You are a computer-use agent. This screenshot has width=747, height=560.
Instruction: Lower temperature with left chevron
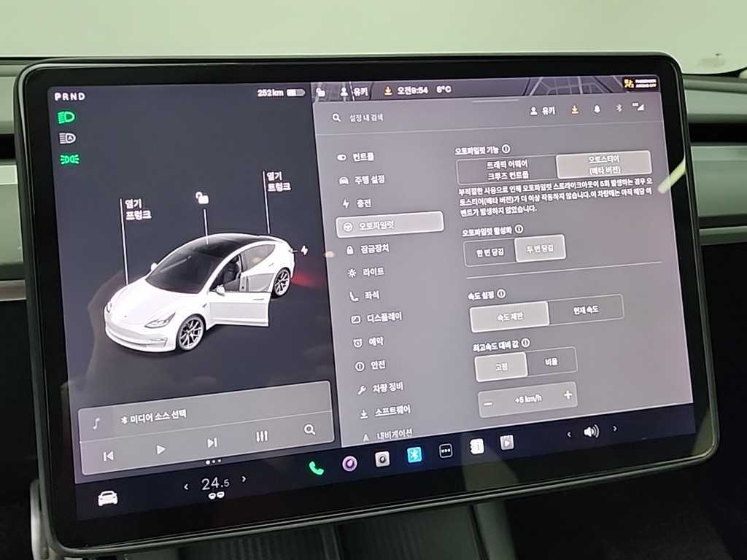click(x=186, y=485)
